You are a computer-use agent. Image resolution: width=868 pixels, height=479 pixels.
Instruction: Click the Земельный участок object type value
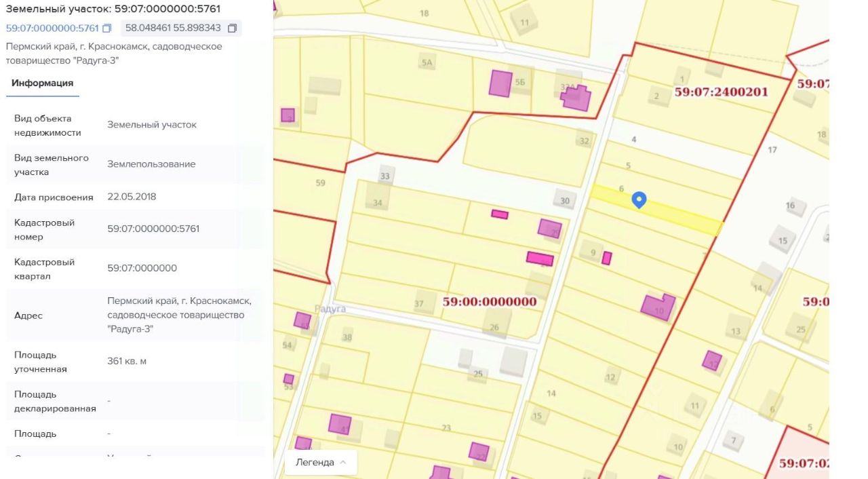(x=152, y=125)
